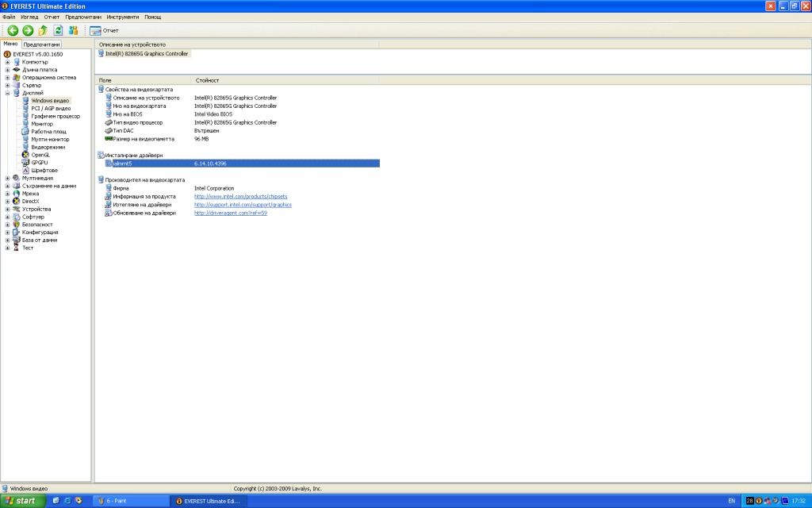Image resolution: width=812 pixels, height=508 pixels.
Task: Click the Описание на устройството column header
Action: (237, 44)
